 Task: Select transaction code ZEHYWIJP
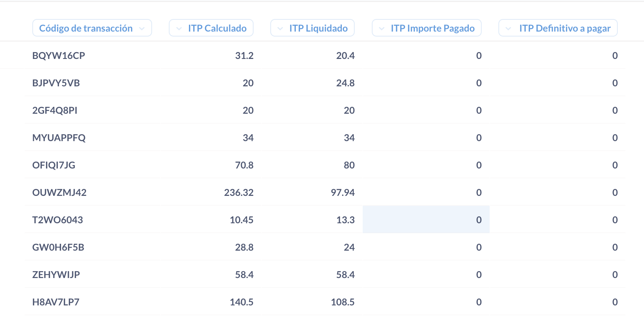click(x=56, y=275)
